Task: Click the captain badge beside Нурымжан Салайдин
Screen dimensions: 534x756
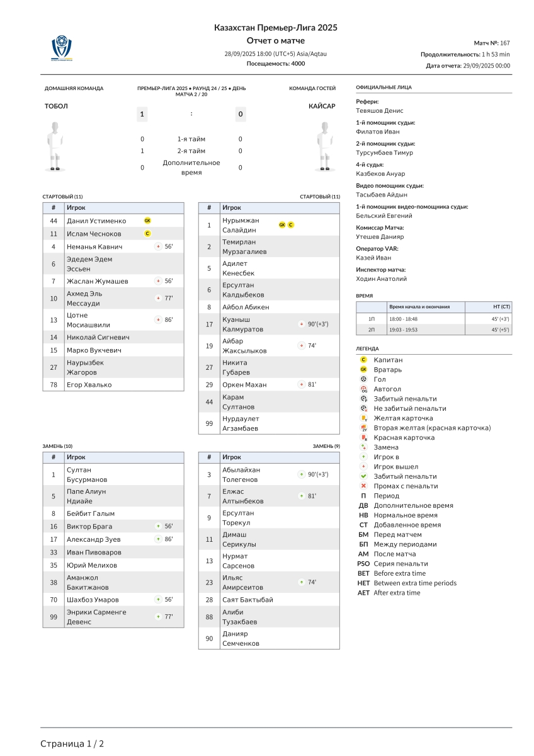Action: pyautogui.click(x=291, y=225)
